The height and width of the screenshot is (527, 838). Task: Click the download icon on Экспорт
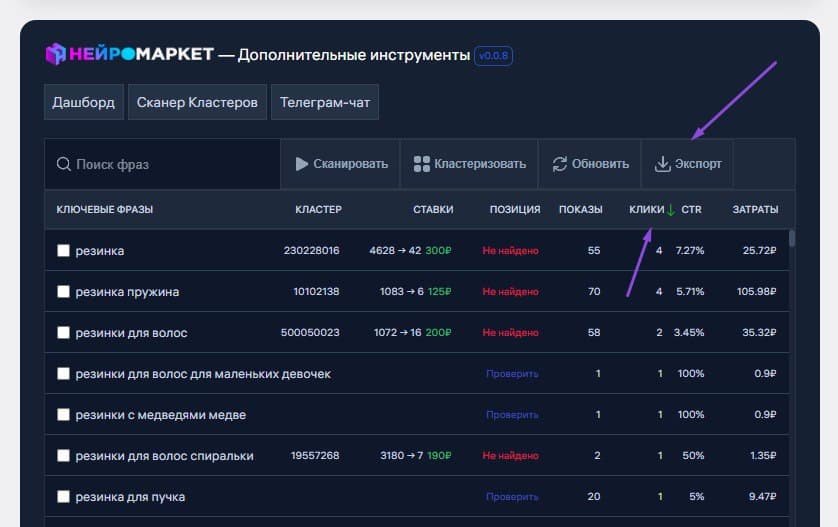point(662,164)
